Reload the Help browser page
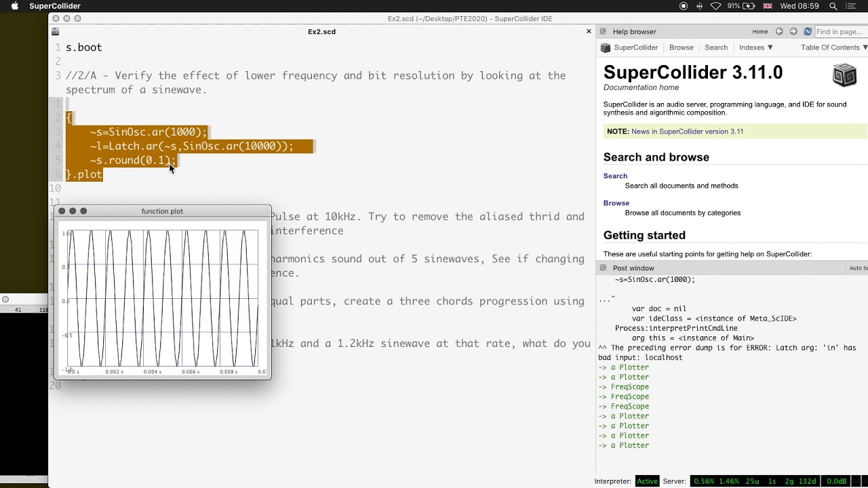 pos(808,32)
